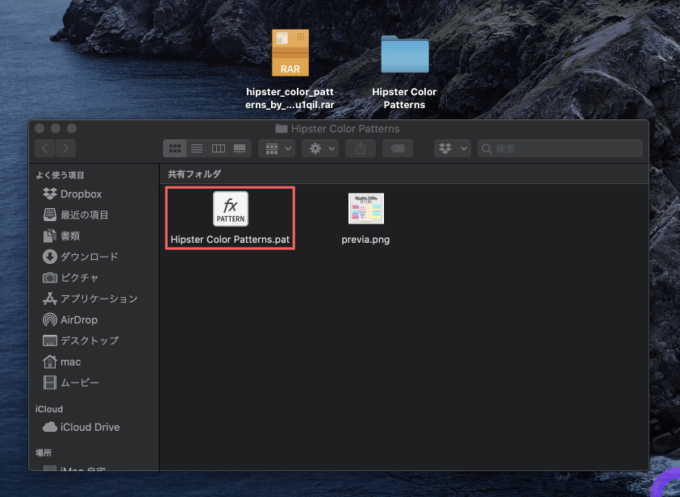
Task: Click the iCloud sidebar section header
Action: 49,409
